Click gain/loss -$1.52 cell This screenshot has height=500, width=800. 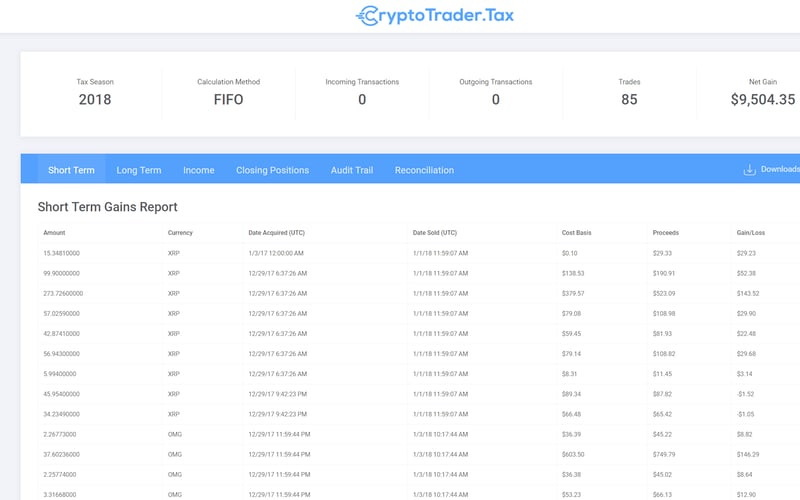click(x=745, y=394)
